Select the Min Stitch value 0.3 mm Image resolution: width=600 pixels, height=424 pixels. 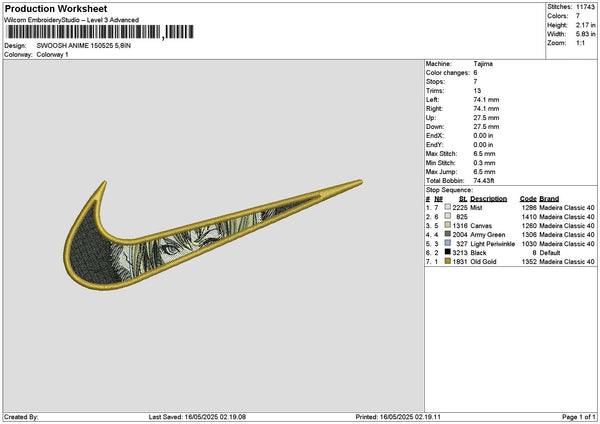pos(484,163)
